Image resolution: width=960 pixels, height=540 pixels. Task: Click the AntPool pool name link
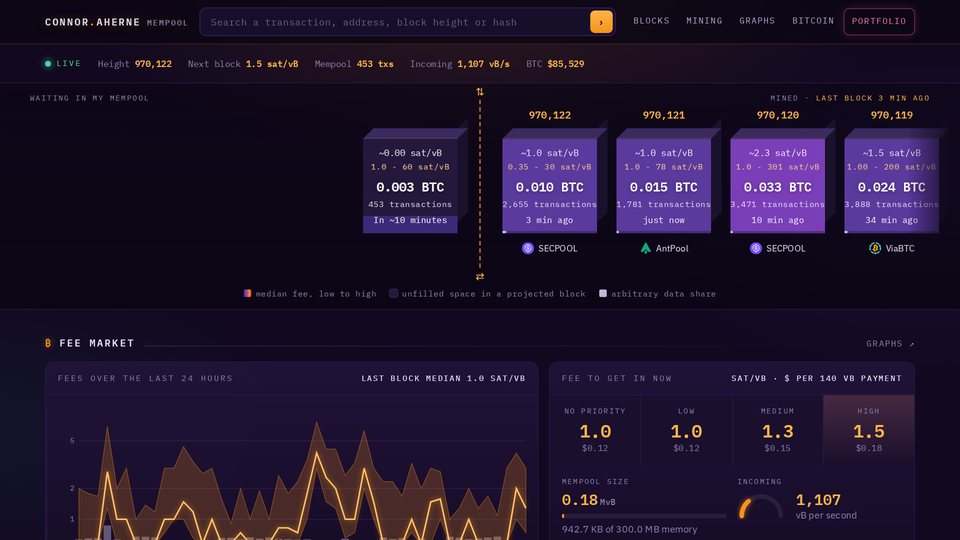coord(672,249)
